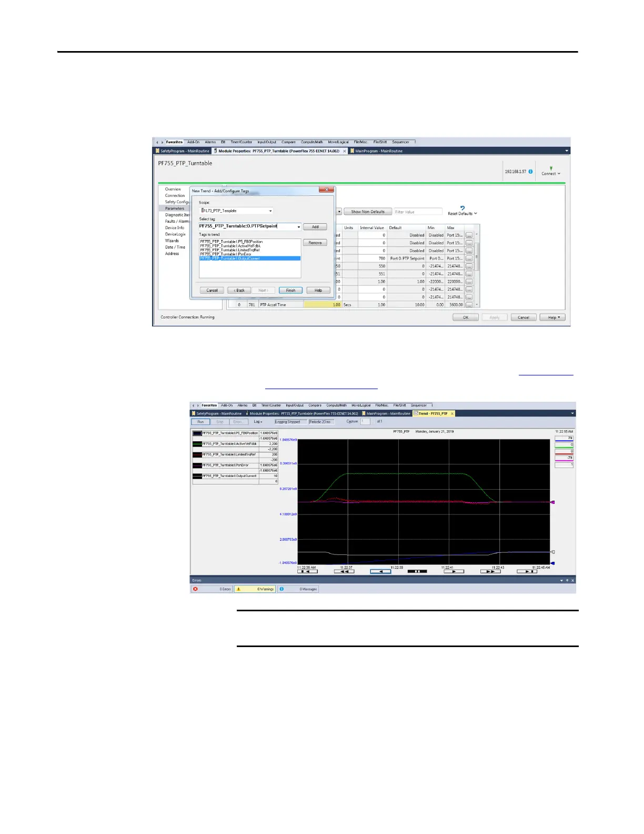Switch to the MainProgram - MainRoutine tab in the upper window
644x834 pixels.
pos(376,151)
